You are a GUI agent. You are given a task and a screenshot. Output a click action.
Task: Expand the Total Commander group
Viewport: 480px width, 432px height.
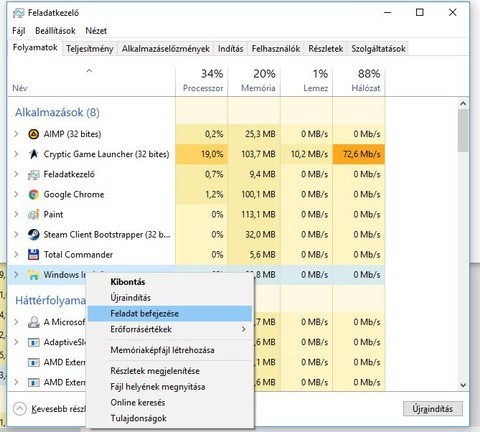click(x=16, y=255)
